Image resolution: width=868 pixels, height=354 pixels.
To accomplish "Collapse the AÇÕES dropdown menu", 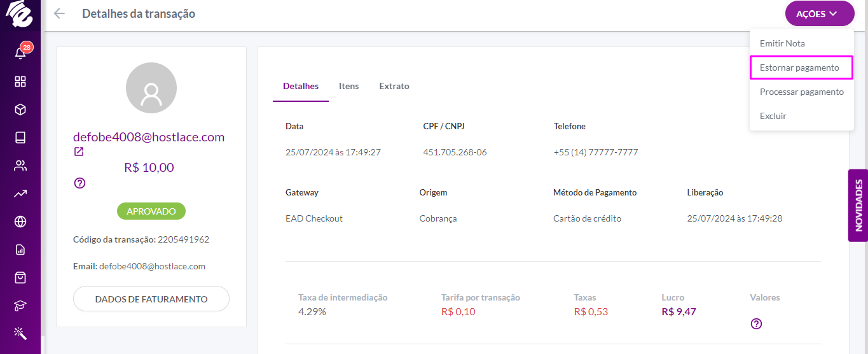I will click(820, 13).
